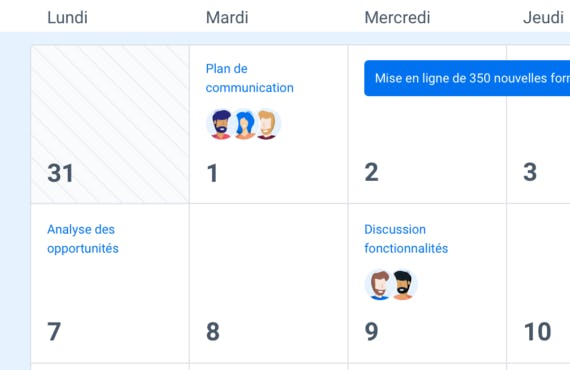Click the hatched day 31 cell
The width and height of the screenshot is (570, 370).
coord(110,124)
